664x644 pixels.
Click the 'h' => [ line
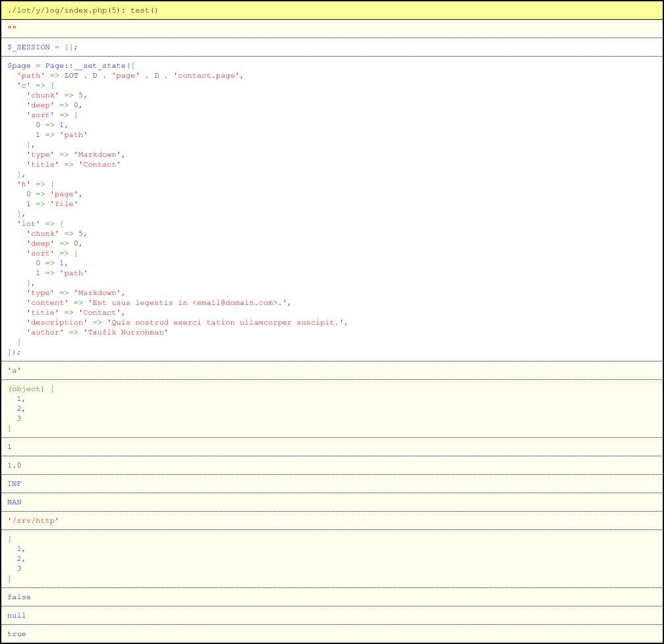pyautogui.click(x=36, y=184)
